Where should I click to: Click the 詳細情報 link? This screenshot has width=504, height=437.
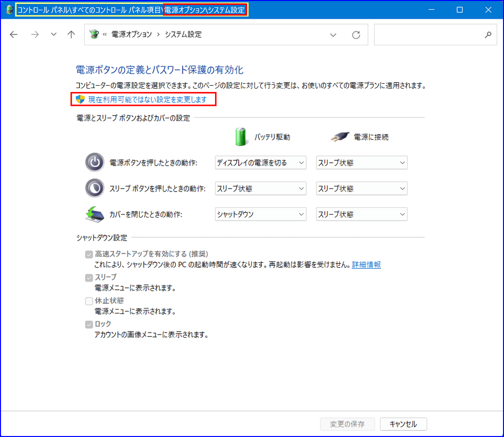pos(366,265)
